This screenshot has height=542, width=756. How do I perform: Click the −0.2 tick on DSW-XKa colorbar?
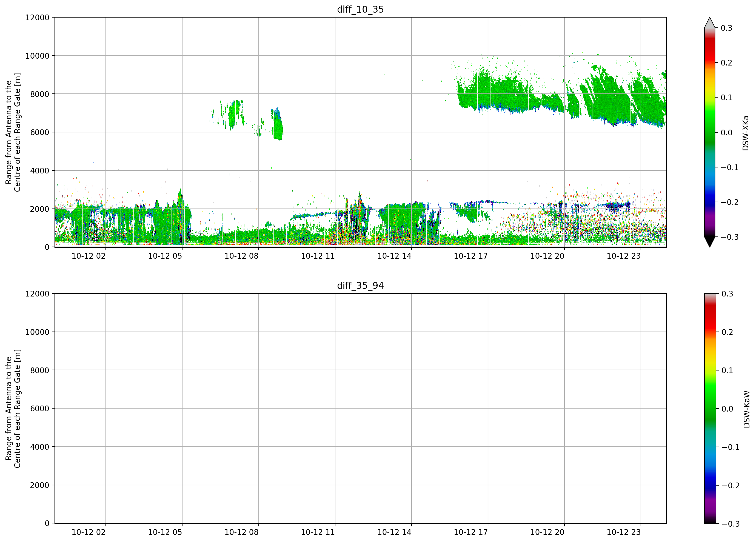pyautogui.click(x=730, y=202)
